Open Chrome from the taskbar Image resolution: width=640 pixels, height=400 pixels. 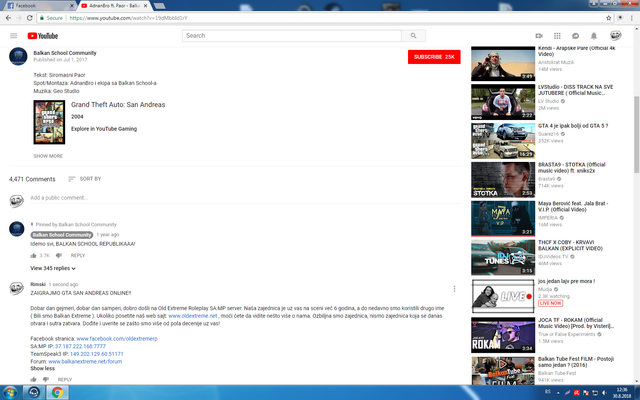(57, 393)
